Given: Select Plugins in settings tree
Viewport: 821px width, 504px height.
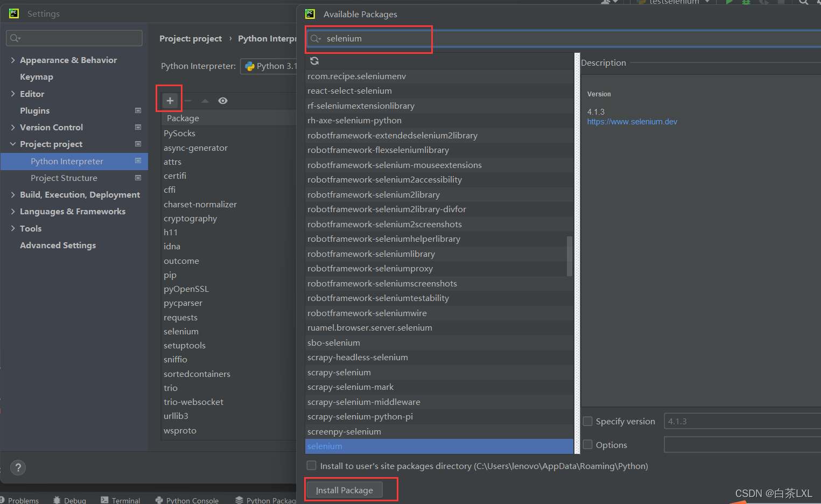Looking at the screenshot, I should click(x=35, y=110).
